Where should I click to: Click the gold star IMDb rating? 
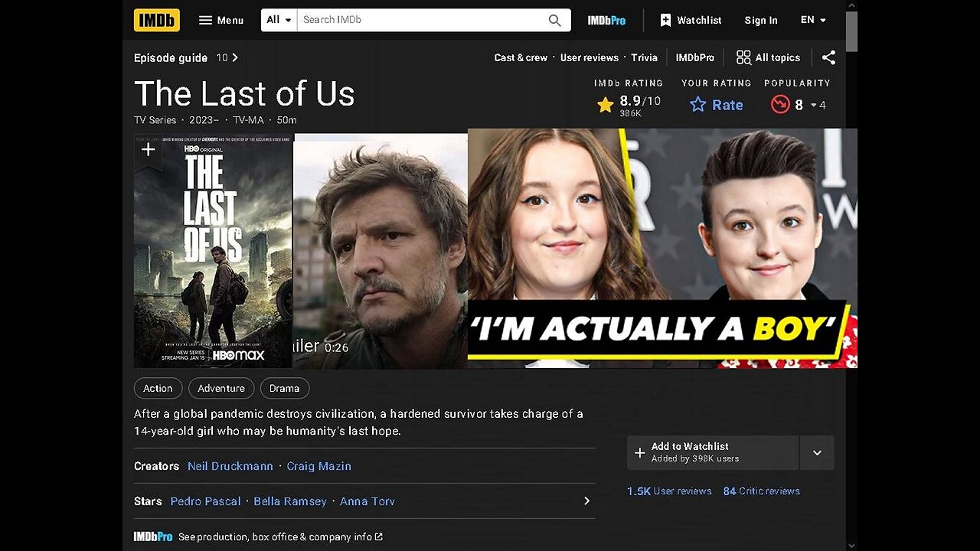pos(605,105)
